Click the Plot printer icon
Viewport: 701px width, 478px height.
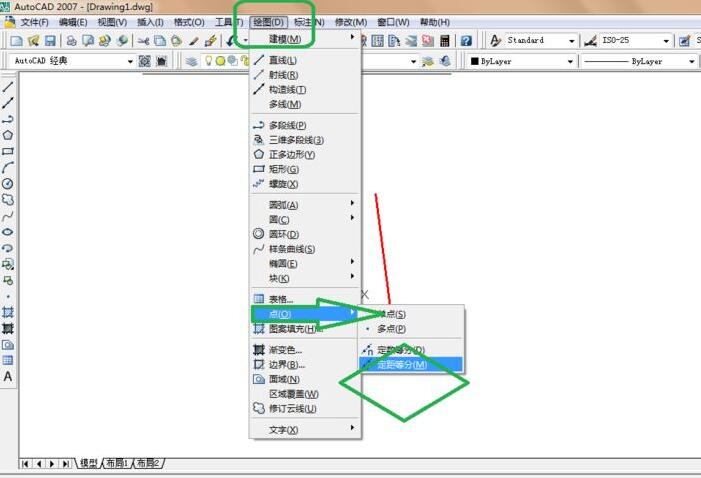pyautogui.click(x=71, y=41)
